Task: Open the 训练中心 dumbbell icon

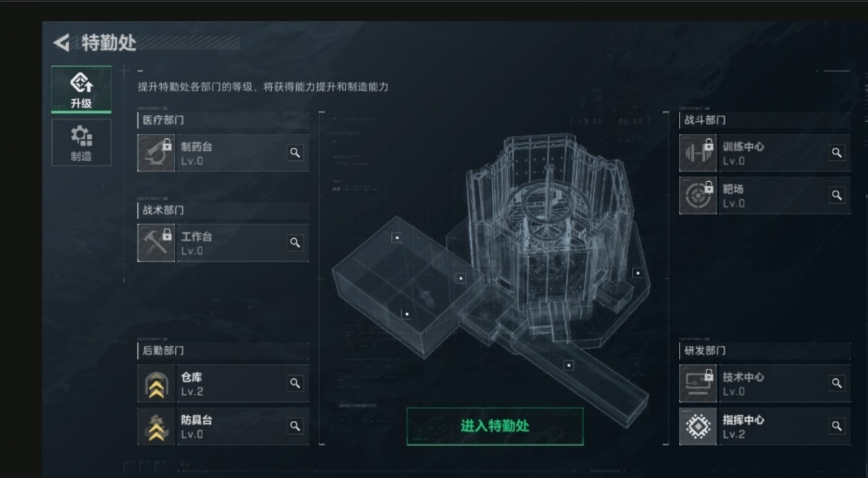Action: 698,153
